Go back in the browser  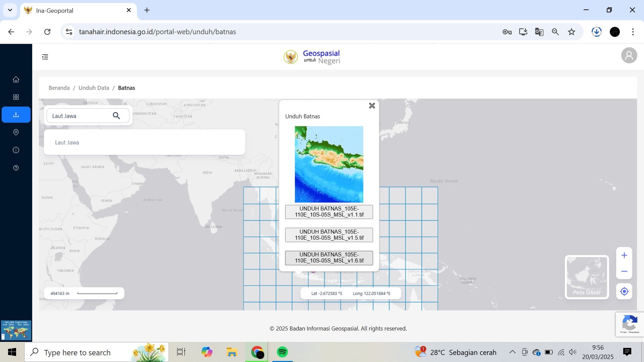pyautogui.click(x=11, y=32)
